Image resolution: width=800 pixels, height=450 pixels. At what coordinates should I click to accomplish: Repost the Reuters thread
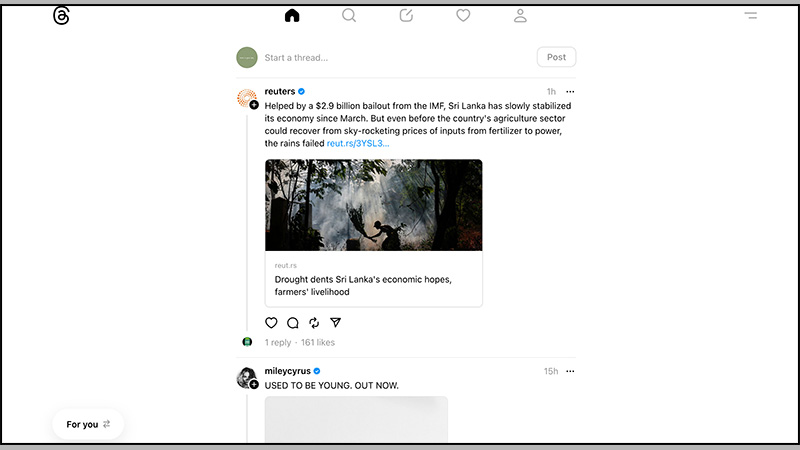pos(314,323)
